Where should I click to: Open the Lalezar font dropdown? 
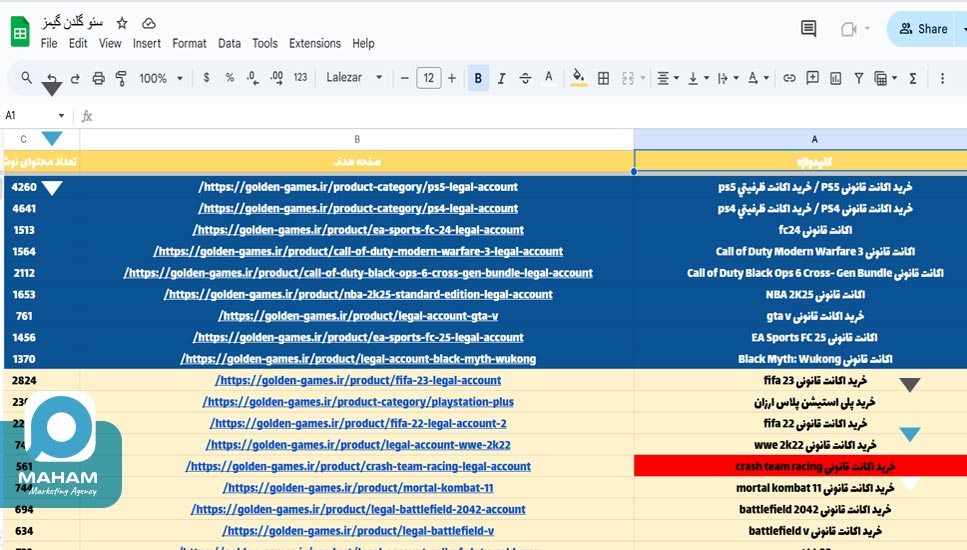(x=354, y=78)
